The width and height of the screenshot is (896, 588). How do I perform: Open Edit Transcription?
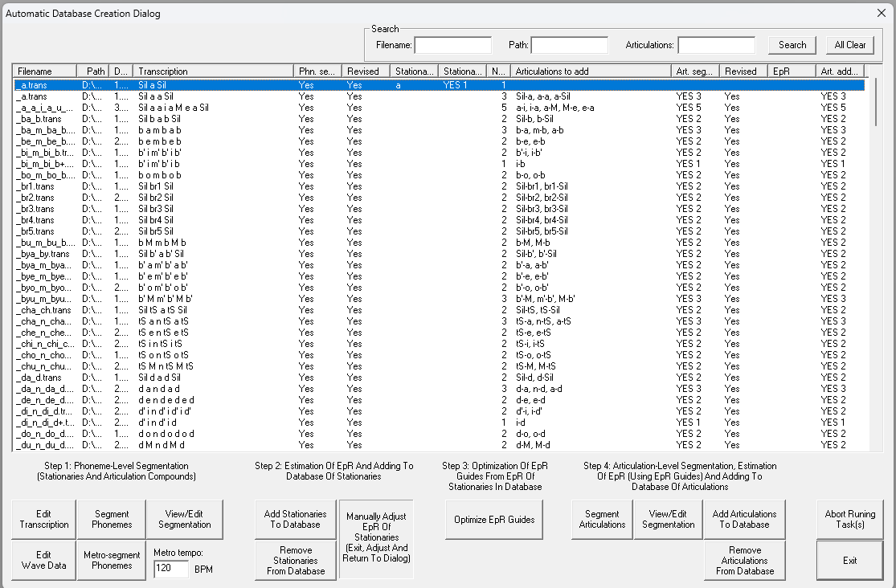pos(43,520)
